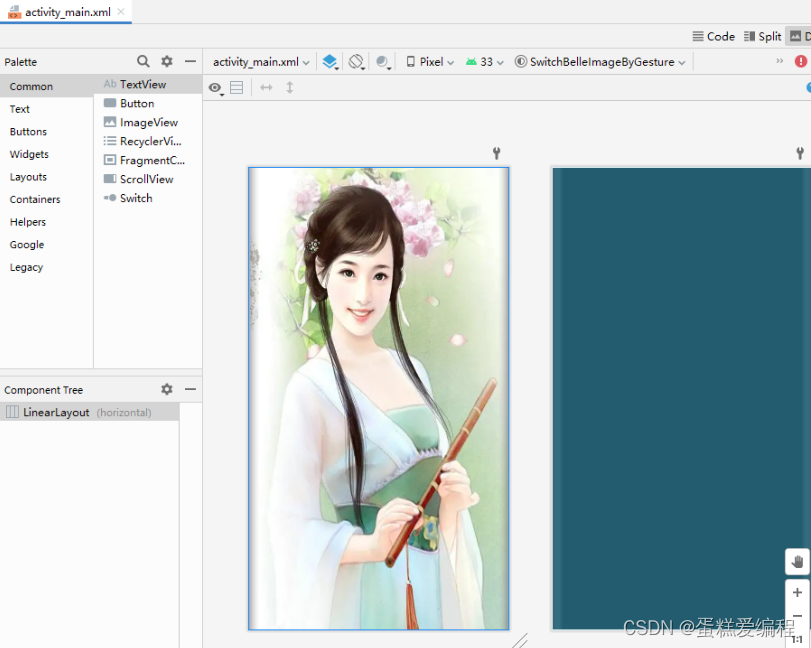Expand hidden toolbar items chevron
The height and width of the screenshot is (648, 811).
click(x=779, y=61)
